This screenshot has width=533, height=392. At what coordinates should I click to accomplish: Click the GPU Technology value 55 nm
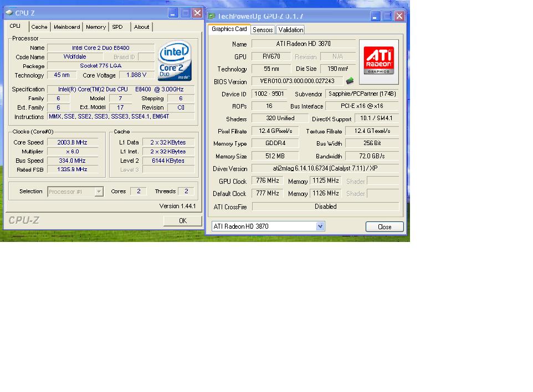tap(271, 69)
